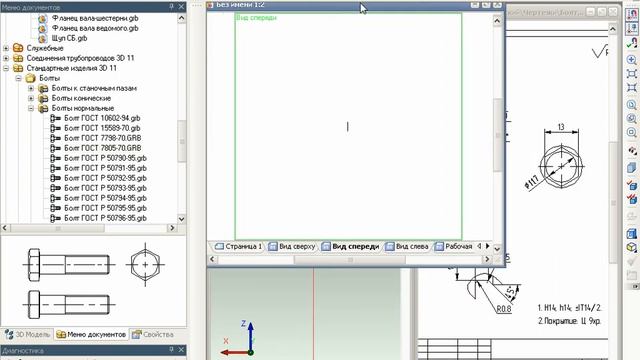Select Болт ГОСТ Р 50790-95.grb
The height and width of the screenshot is (360, 640).
[105, 158]
